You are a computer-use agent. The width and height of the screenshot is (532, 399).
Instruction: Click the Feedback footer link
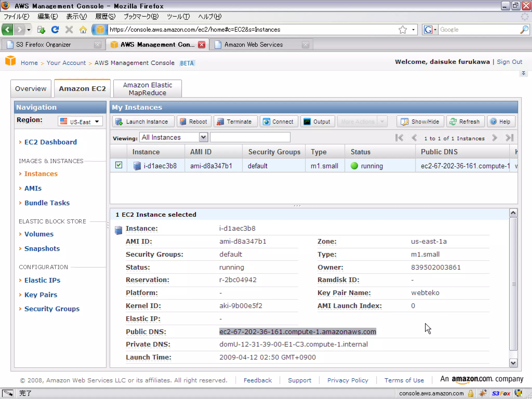(x=258, y=380)
